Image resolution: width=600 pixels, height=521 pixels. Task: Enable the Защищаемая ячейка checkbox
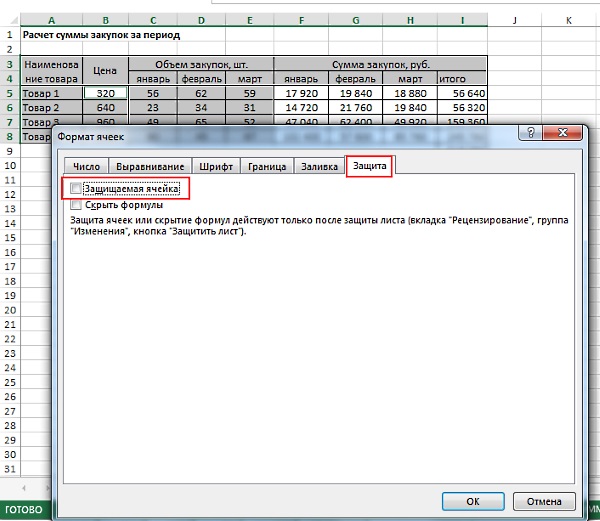(76, 188)
